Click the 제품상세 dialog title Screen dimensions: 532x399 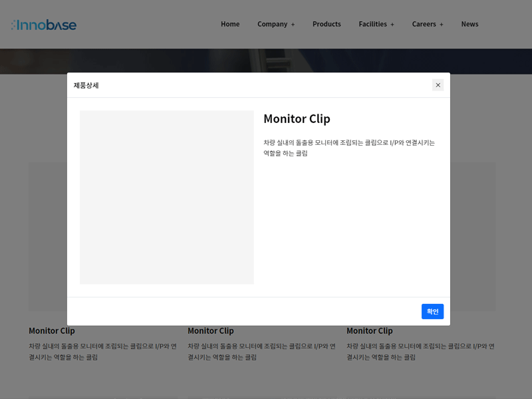coord(86,85)
